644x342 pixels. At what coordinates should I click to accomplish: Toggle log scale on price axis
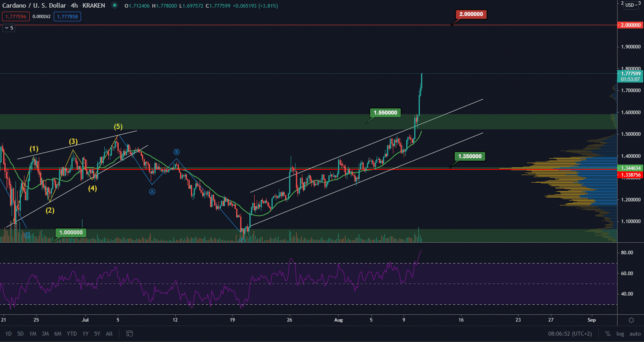[620, 334]
